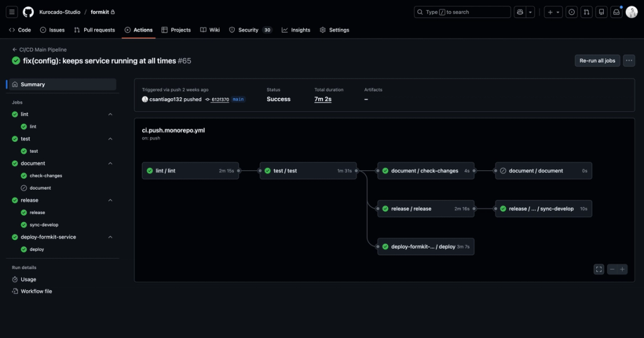Open the Copilot icon button
This screenshot has width=644, height=338.
(520, 13)
